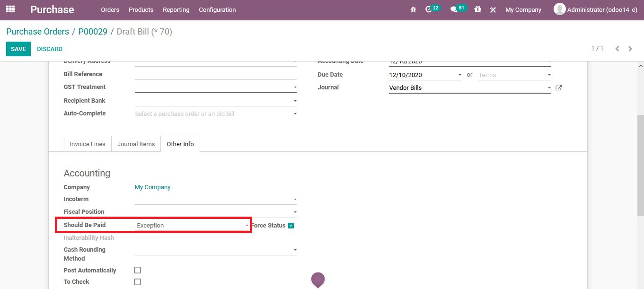Screen dimensions: 644x289
Task: Switch to the Invoice Lines tab
Action: 88,144
